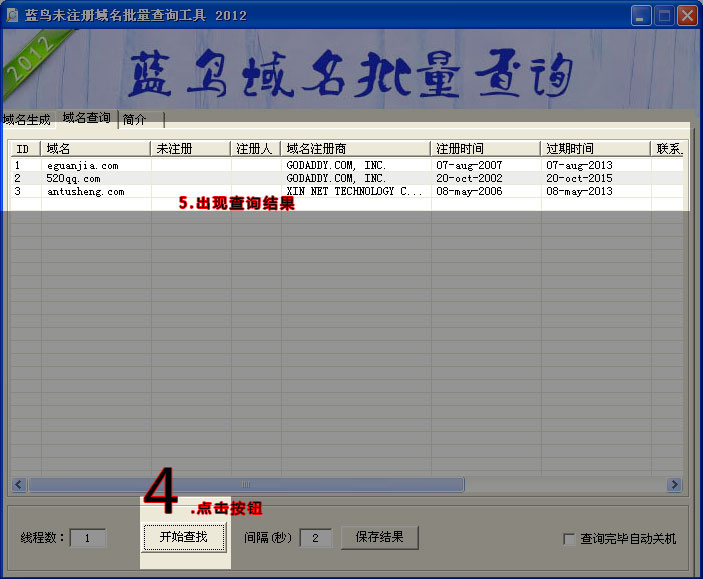Viewport: 703px width, 579px height.
Task: Click the application icon in title bar
Action: coord(13,15)
